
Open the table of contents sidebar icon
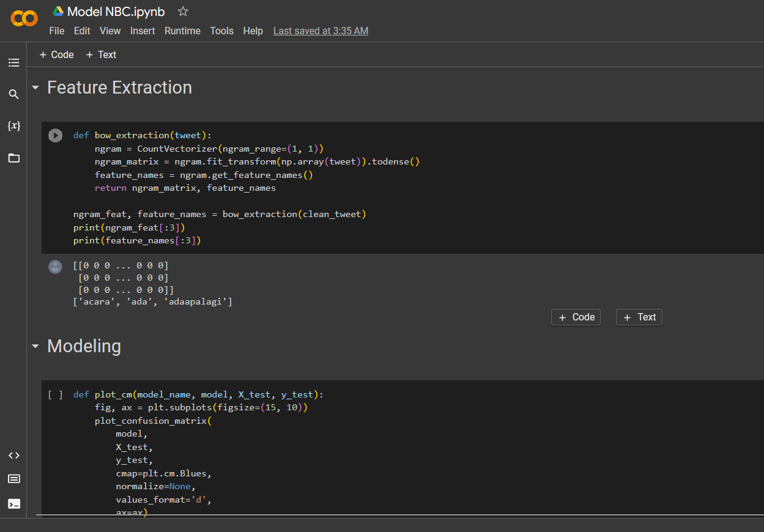13,62
